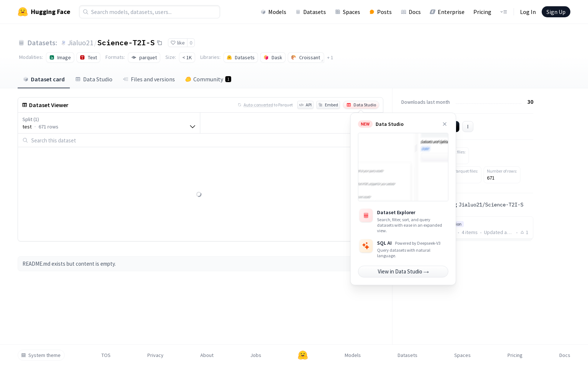Open Datasets in the top navigation

[x=311, y=12]
